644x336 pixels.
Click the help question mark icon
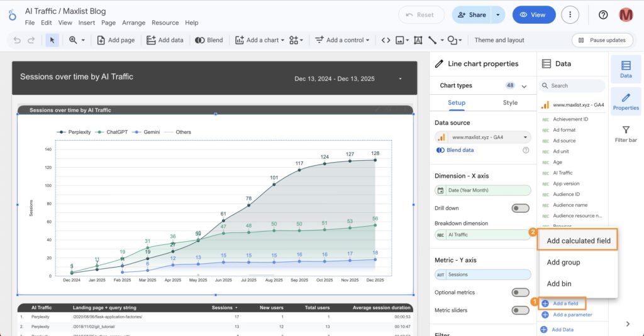coord(603,15)
